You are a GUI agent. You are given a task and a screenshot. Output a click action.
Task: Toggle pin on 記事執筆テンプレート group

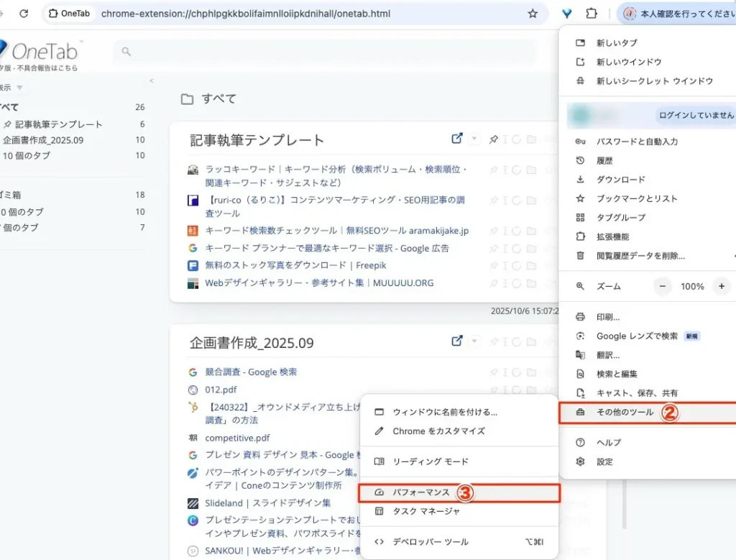[x=493, y=139]
